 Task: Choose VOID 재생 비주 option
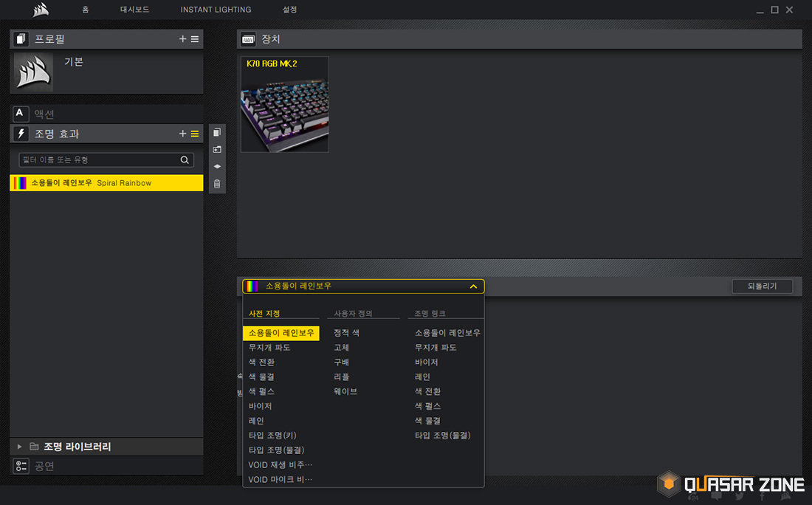(x=281, y=464)
